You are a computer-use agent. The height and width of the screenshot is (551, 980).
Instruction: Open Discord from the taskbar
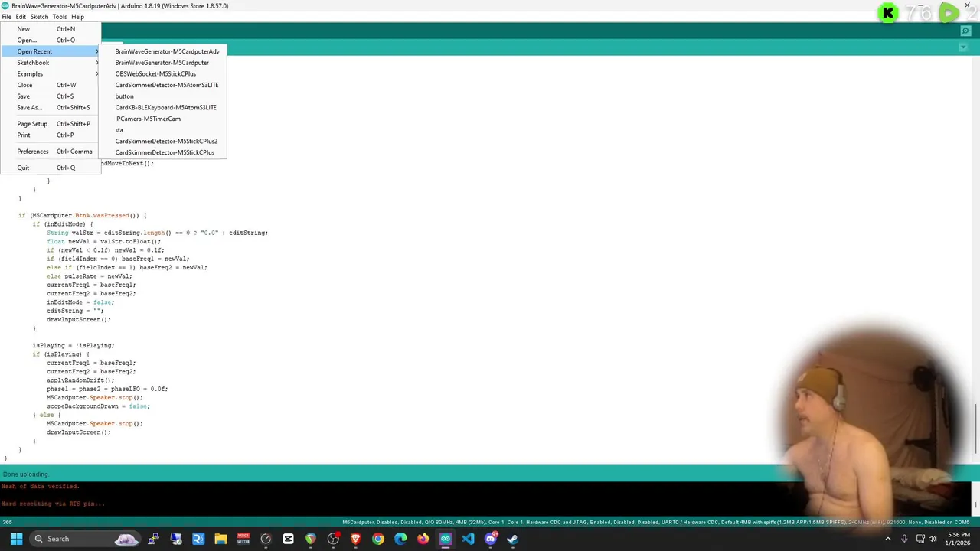pos(491,539)
